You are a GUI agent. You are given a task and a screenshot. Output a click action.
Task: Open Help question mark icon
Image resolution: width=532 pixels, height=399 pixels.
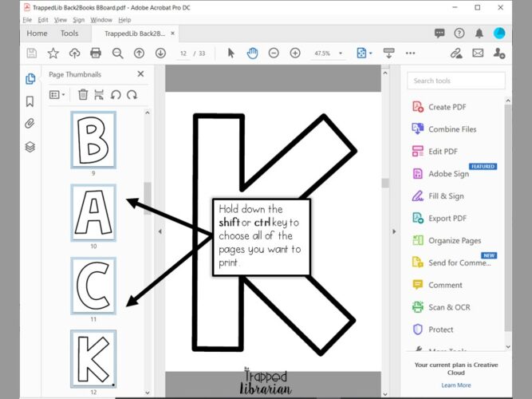(x=459, y=34)
